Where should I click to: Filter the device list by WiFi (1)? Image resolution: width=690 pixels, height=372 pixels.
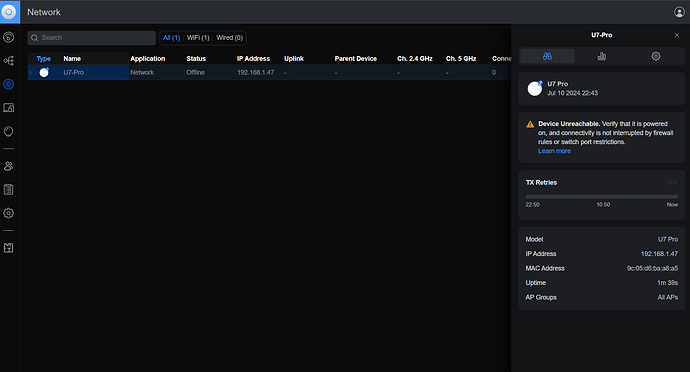[x=198, y=38]
